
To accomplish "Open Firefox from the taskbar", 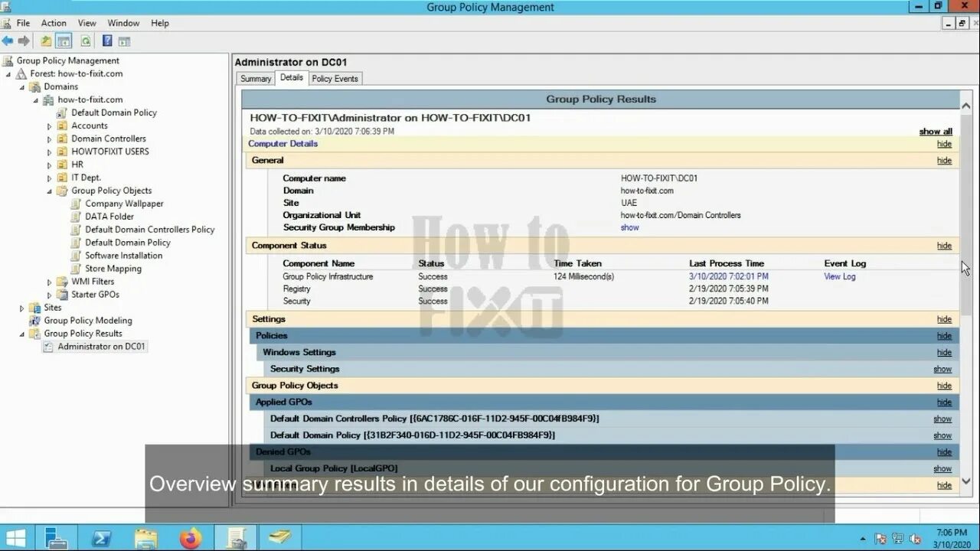I will click(x=190, y=537).
